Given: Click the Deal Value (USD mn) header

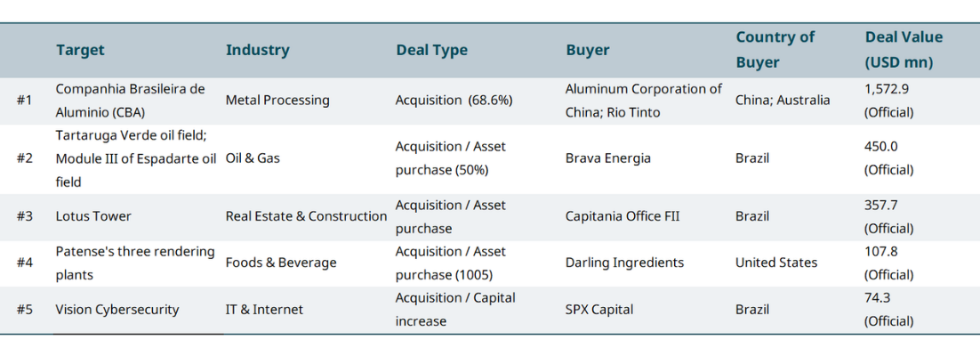Looking at the screenshot, I should (904, 50).
